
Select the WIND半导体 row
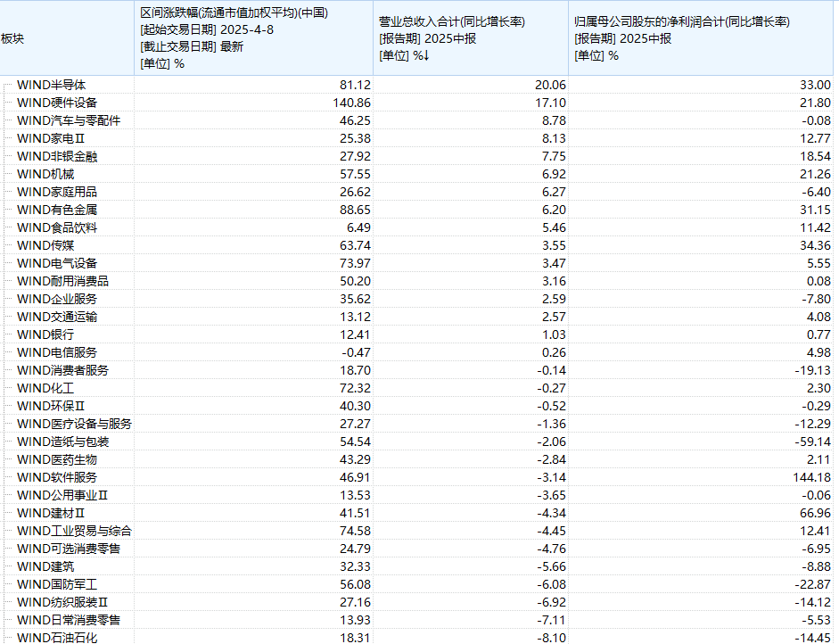(51, 85)
